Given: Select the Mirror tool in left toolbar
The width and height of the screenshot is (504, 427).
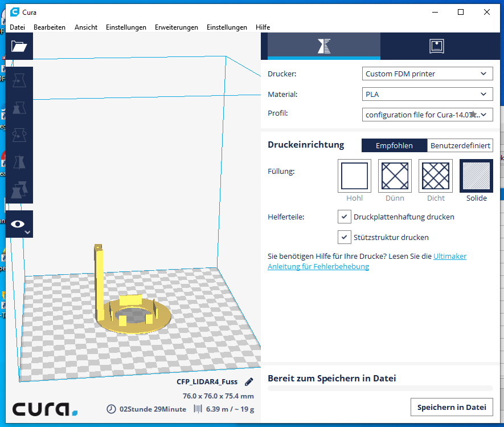Looking at the screenshot, I should [19, 162].
